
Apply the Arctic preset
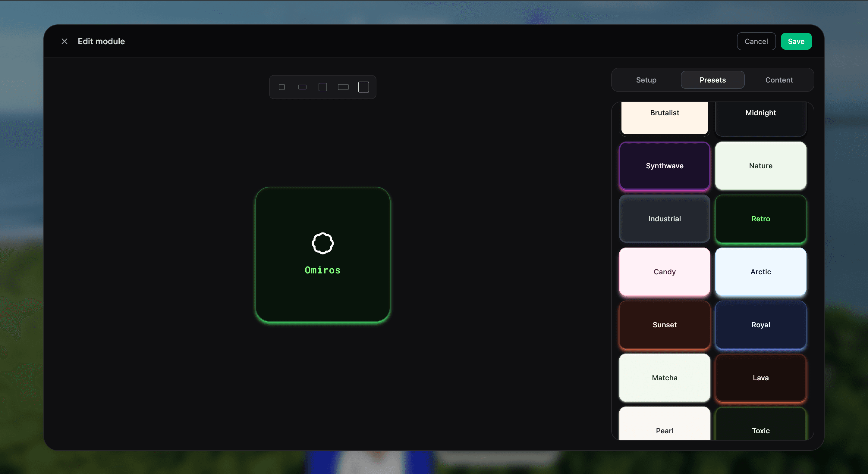[x=760, y=272]
